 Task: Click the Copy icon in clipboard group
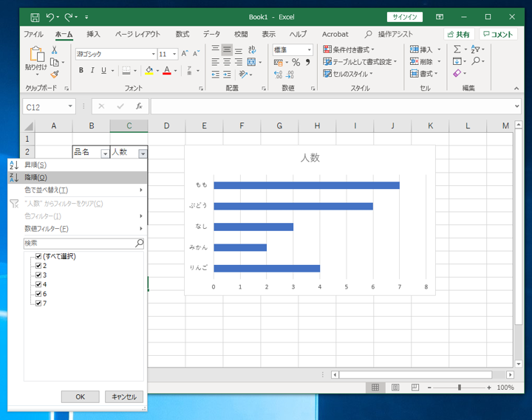point(54,63)
